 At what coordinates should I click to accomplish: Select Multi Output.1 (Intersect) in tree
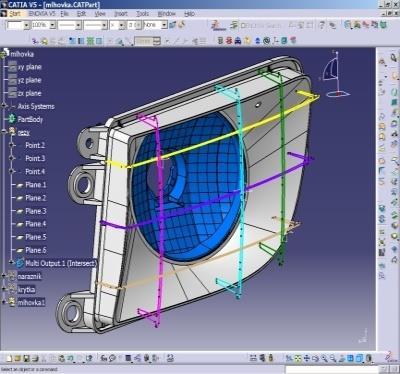click(x=61, y=263)
